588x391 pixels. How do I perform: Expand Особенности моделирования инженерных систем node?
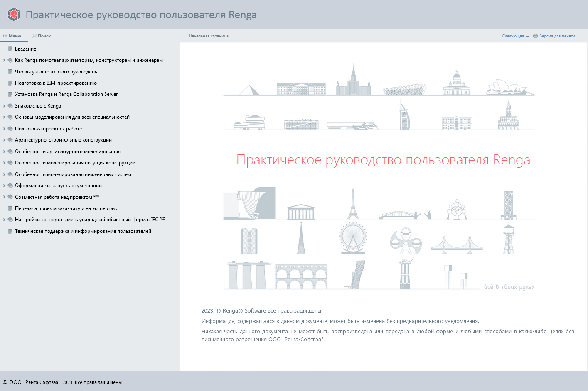click(4, 174)
